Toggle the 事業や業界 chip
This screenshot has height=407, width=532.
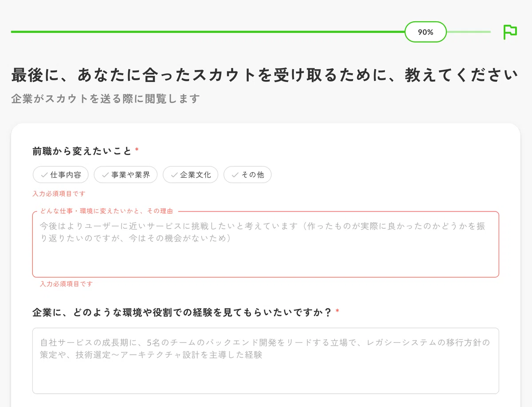pyautogui.click(x=125, y=175)
